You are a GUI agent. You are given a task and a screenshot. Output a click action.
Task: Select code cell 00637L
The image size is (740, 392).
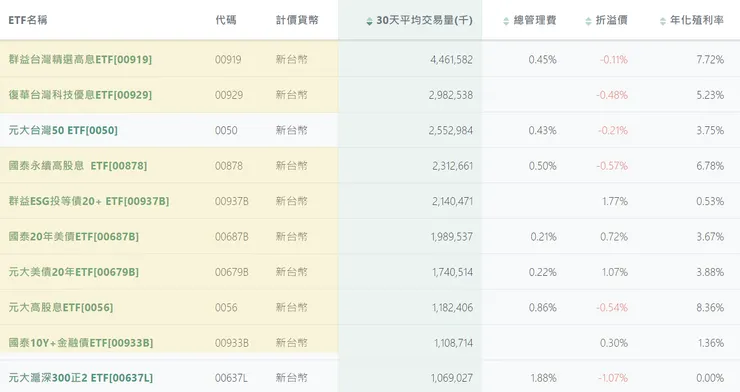click(x=231, y=377)
